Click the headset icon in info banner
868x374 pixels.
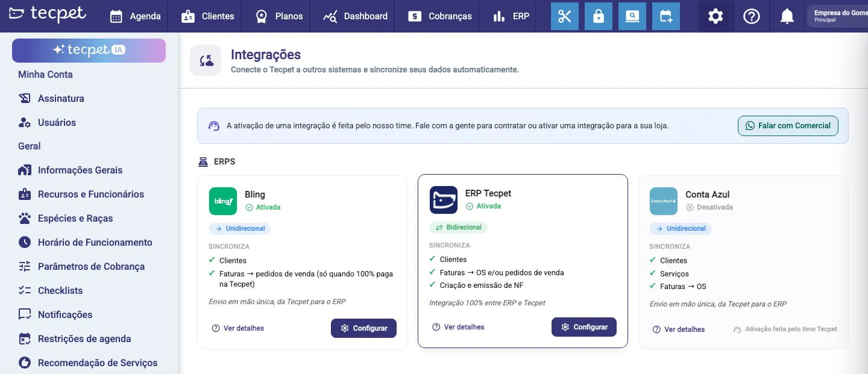coord(214,126)
